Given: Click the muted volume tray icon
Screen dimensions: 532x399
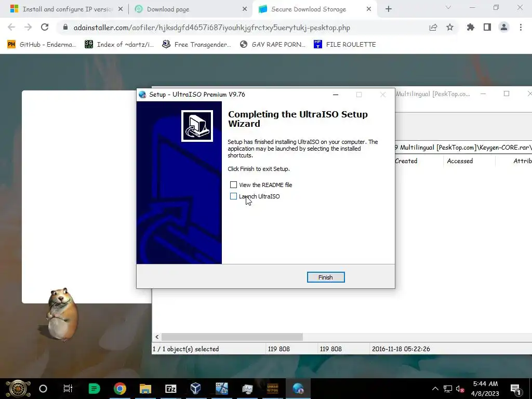Looking at the screenshot, I should pyautogui.click(x=460, y=389).
